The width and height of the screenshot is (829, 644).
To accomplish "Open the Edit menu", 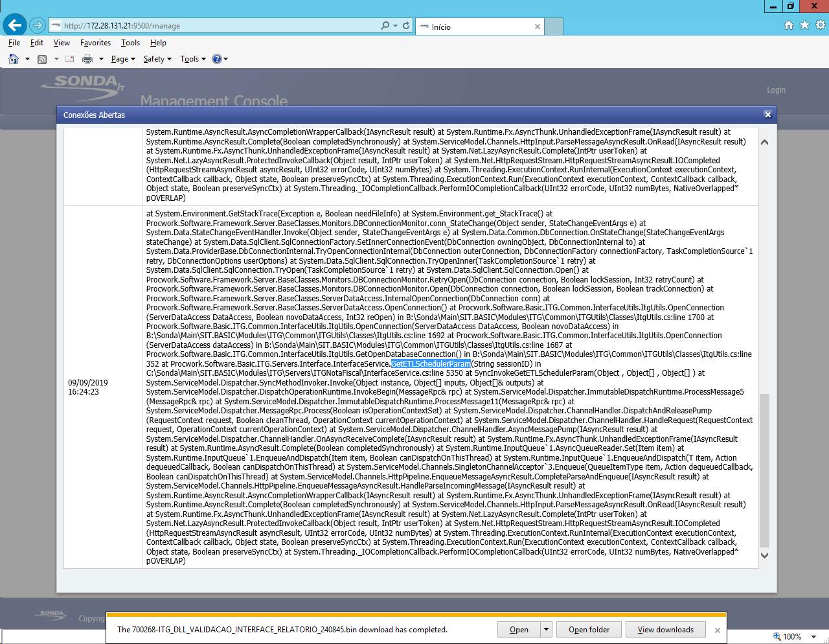I will [x=37, y=43].
